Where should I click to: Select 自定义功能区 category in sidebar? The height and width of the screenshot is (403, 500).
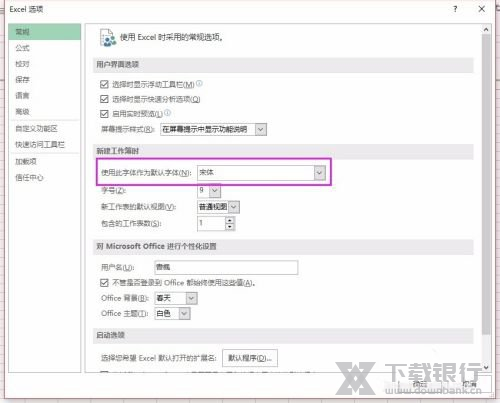click(45, 129)
